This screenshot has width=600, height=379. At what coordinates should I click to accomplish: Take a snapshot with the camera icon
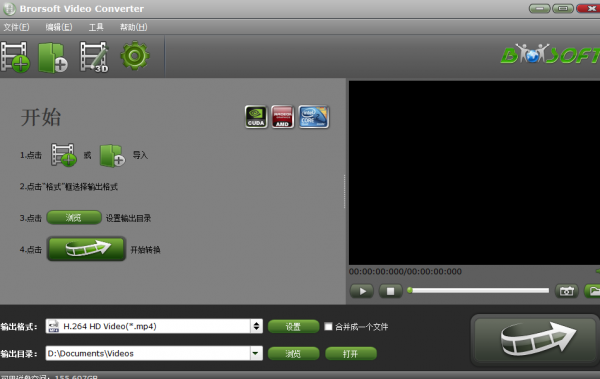(567, 291)
